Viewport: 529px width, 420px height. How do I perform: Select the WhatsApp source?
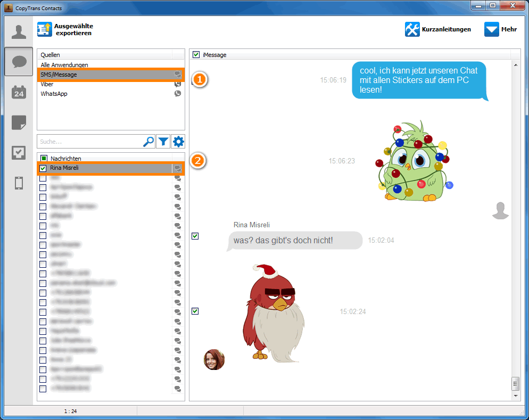pos(111,94)
